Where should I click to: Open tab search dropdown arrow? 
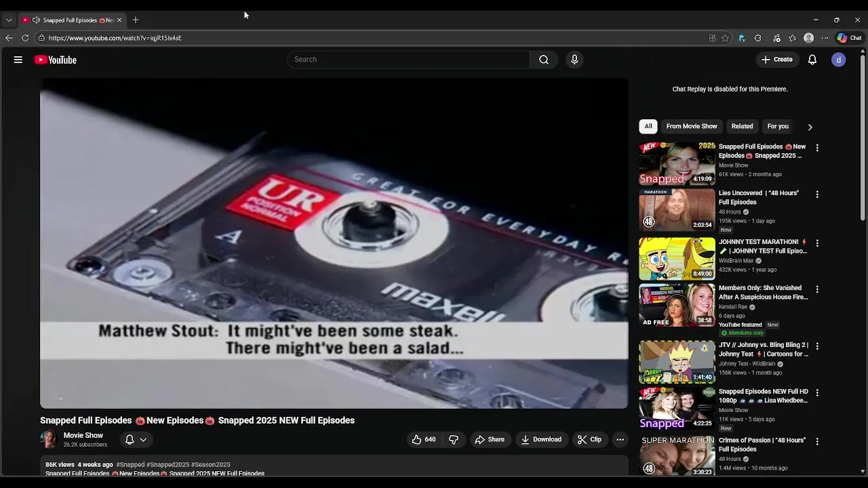click(9, 20)
